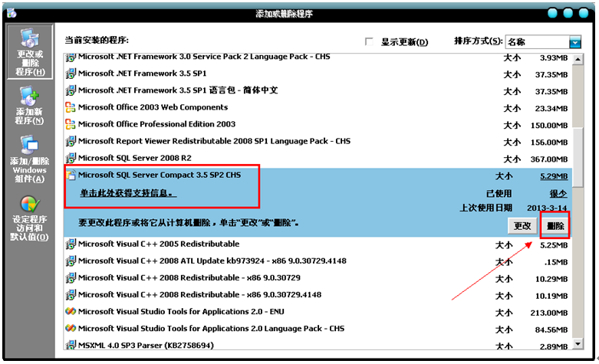Viewport: 599px width, 364px height.
Task: Click Office Professional Edition 2003 icon
Action: (71, 124)
